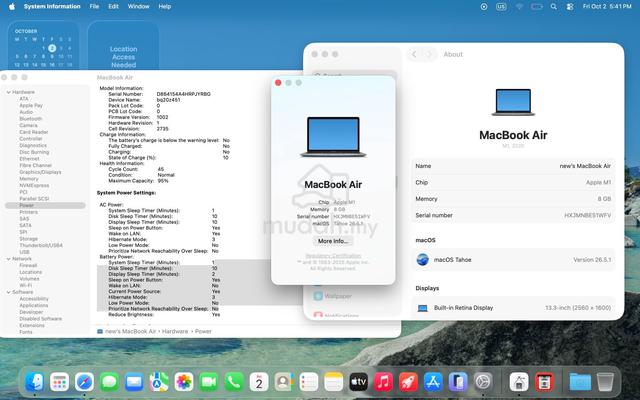Open the Phone app in Dock

click(234, 382)
